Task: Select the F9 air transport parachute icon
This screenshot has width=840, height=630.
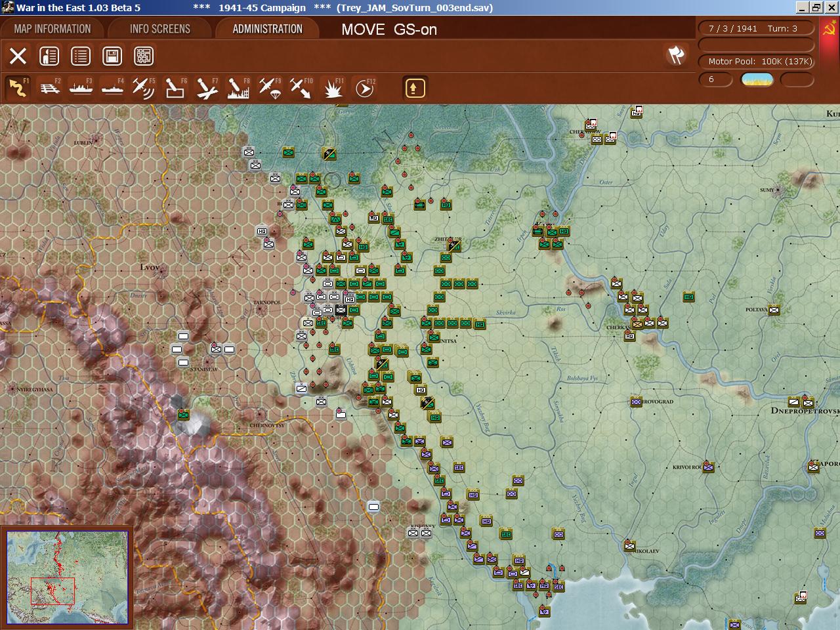Action: click(x=270, y=88)
